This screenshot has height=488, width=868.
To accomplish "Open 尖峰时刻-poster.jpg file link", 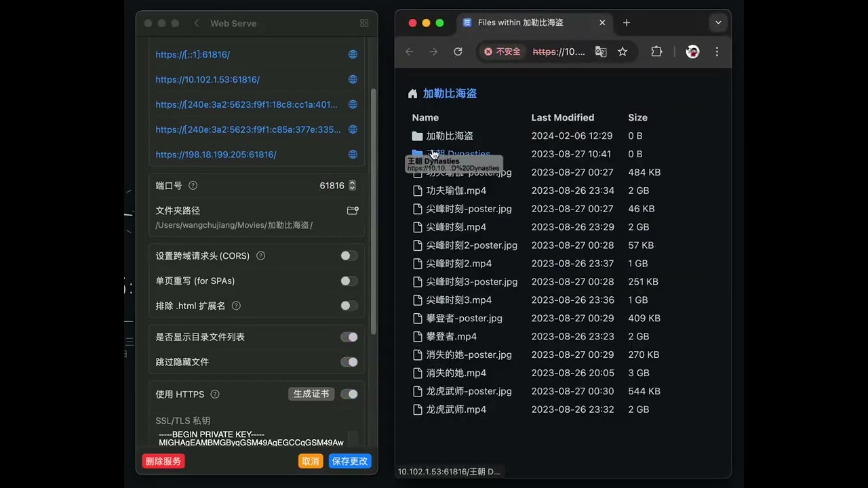I will pos(469,209).
